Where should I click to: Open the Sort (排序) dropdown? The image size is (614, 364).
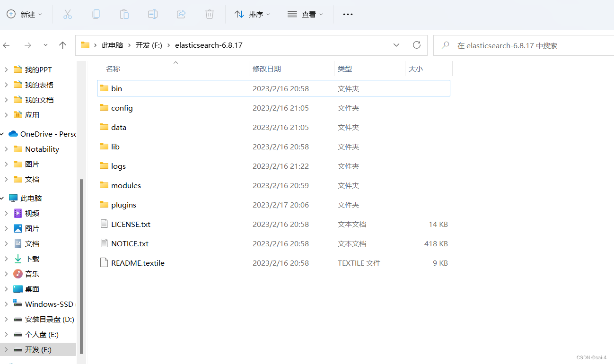tap(253, 14)
